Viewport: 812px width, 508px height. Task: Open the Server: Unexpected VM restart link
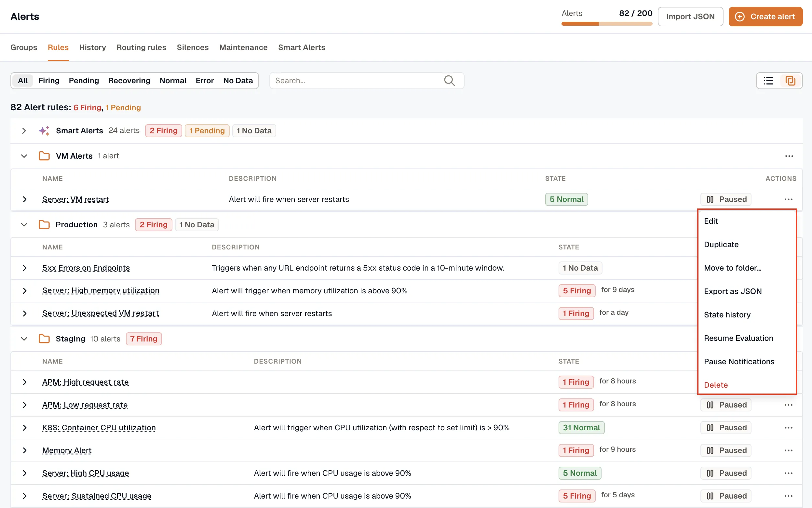coord(101,313)
